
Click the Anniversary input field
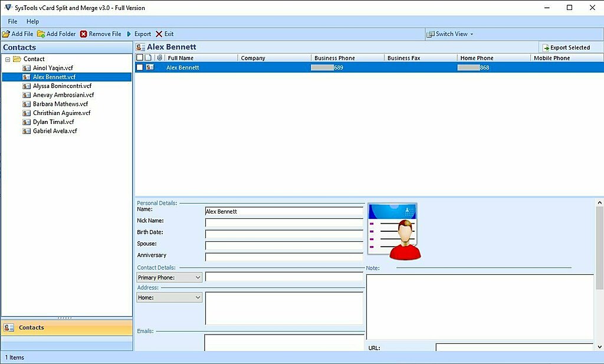(284, 257)
